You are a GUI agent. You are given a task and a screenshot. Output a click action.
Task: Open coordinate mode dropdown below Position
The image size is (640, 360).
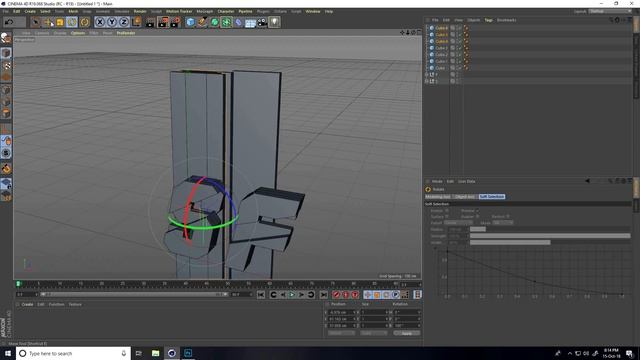tap(341, 333)
